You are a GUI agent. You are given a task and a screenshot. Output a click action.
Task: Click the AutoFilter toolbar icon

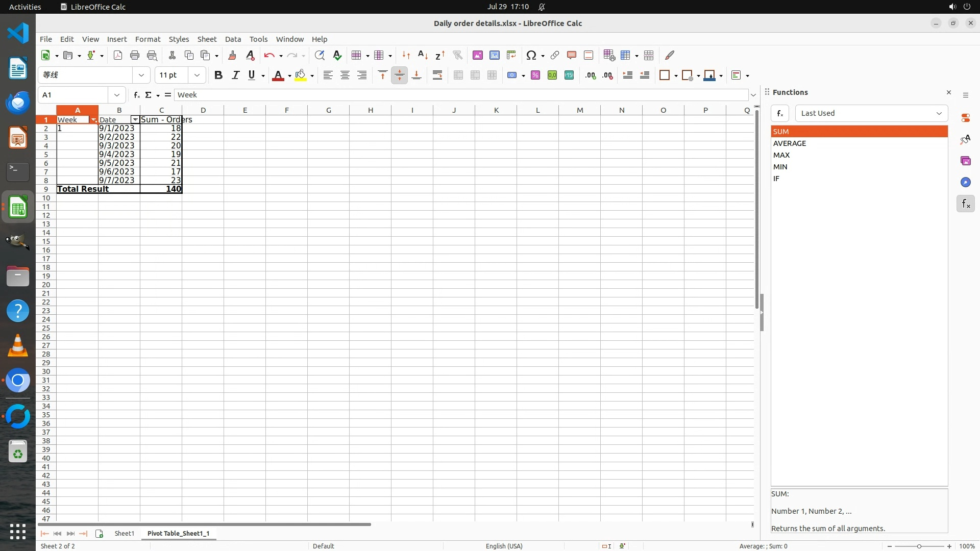click(x=457, y=55)
